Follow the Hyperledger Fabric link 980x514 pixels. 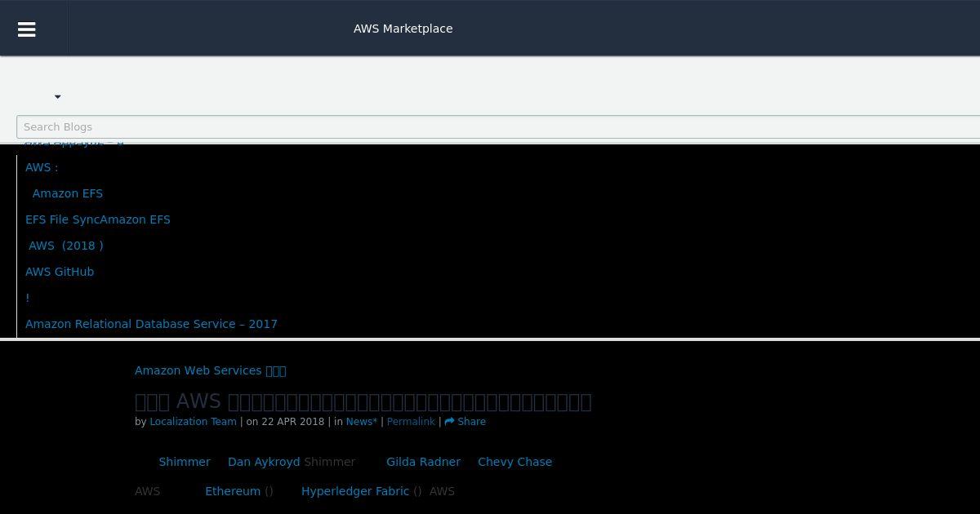355,491
